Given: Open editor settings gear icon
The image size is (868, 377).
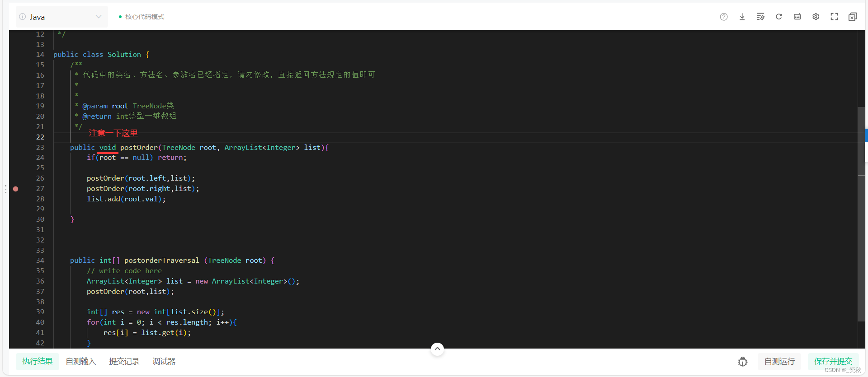Looking at the screenshot, I should [x=816, y=17].
